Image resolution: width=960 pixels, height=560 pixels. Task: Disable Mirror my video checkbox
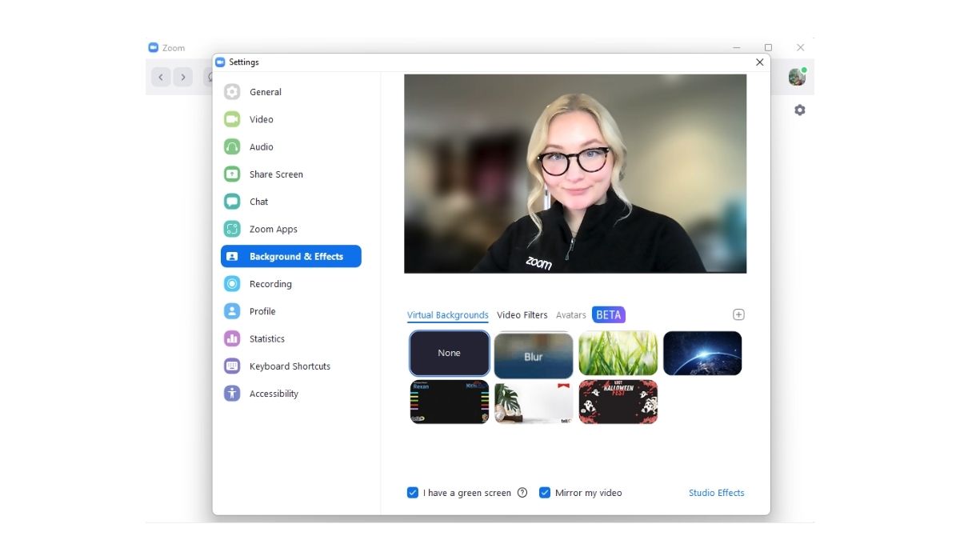(545, 493)
